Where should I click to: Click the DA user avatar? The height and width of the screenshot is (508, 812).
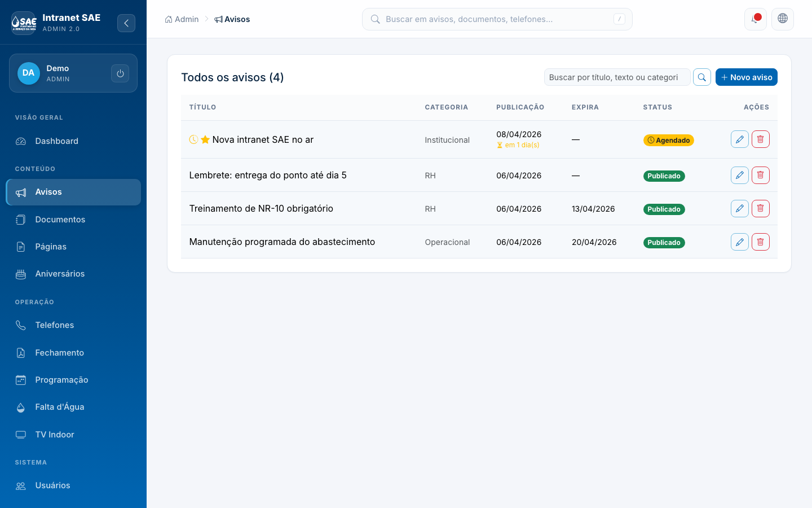coord(29,73)
